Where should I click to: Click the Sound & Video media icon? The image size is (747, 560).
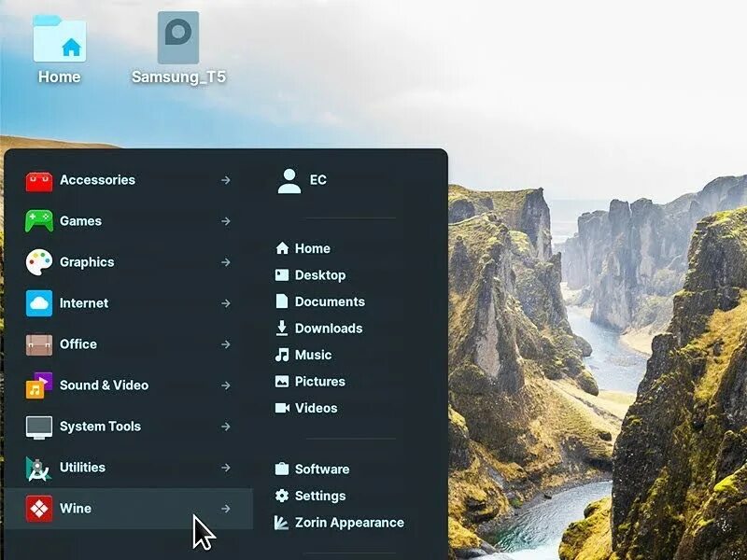39,385
